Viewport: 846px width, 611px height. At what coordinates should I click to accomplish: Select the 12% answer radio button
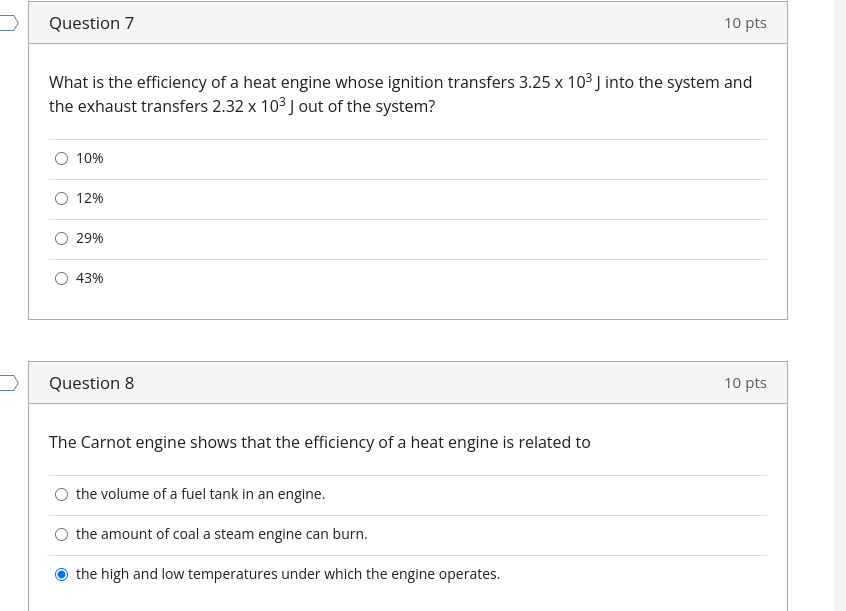[61, 198]
